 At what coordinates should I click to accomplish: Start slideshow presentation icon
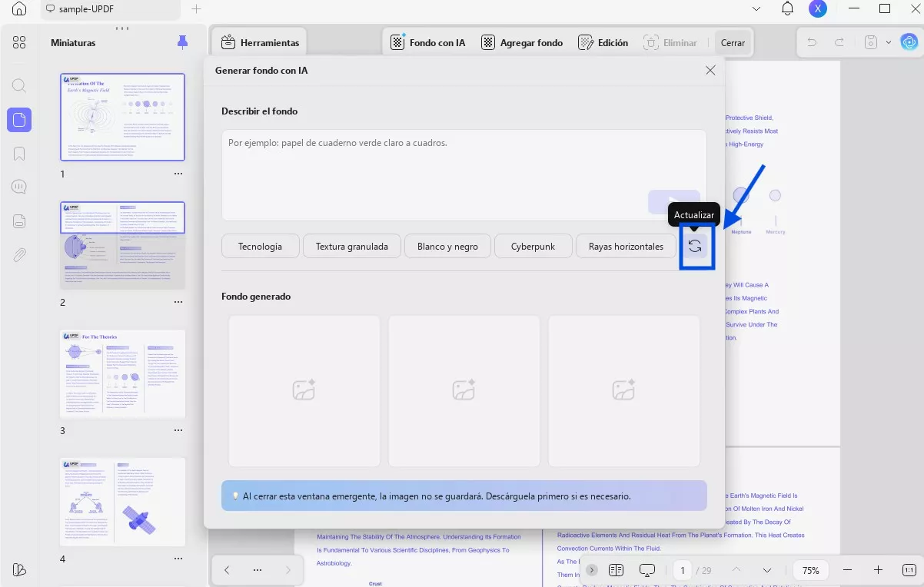(646, 570)
